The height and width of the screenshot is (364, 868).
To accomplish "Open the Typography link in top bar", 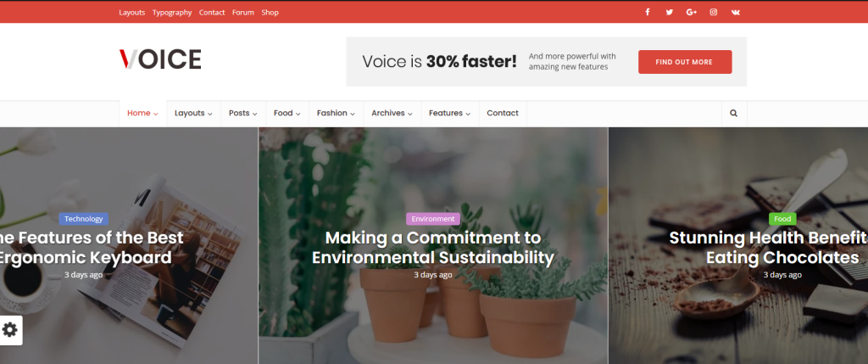I will (172, 13).
